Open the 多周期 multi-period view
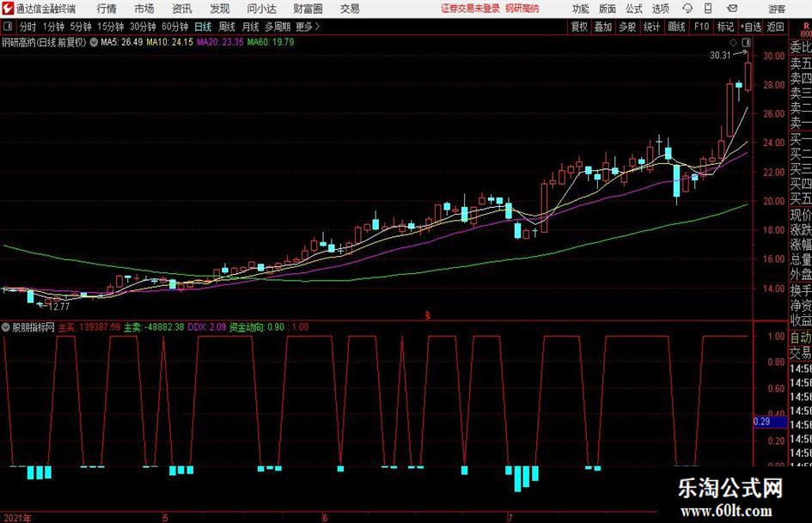 [278, 27]
